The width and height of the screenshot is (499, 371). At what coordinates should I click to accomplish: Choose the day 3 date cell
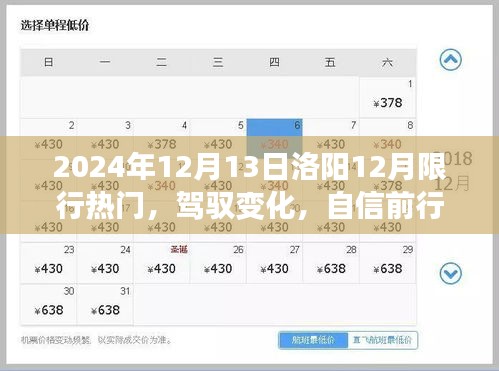tap(105, 138)
